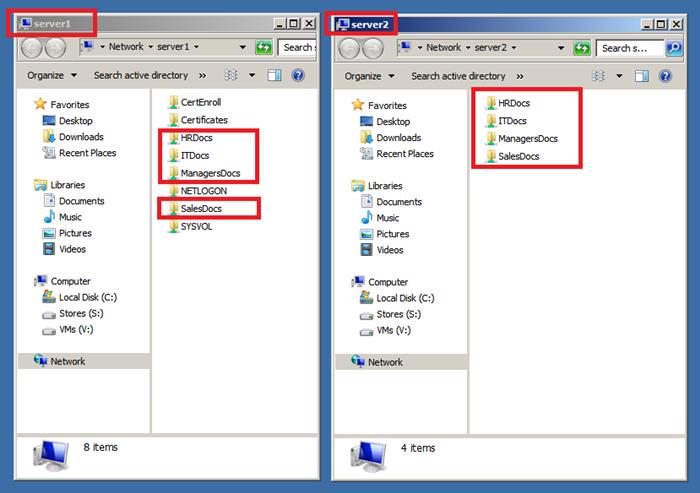Open HRDocs share in server2 window
700x493 pixels.
click(508, 103)
